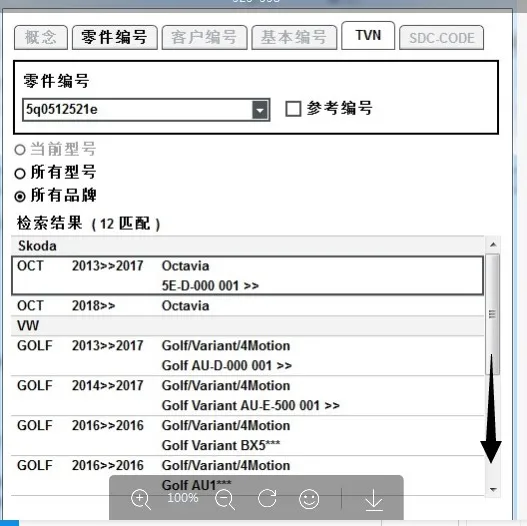The height and width of the screenshot is (526, 527).
Task: Click the results list scroll down arrow
Action: (x=493, y=489)
